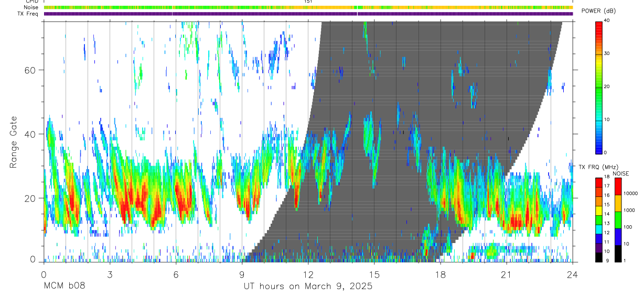Click the red 17–18 MHz TX FRQ swatch
This screenshot has height=297, width=644.
(x=599, y=182)
